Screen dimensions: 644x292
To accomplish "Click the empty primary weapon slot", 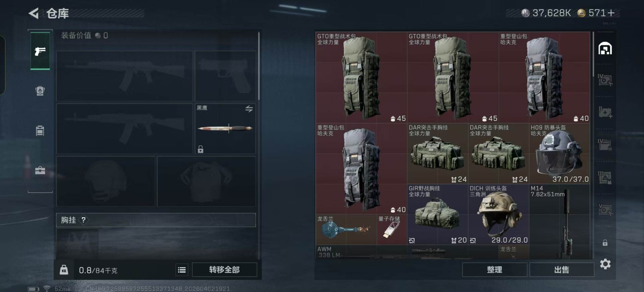I will point(124,76).
